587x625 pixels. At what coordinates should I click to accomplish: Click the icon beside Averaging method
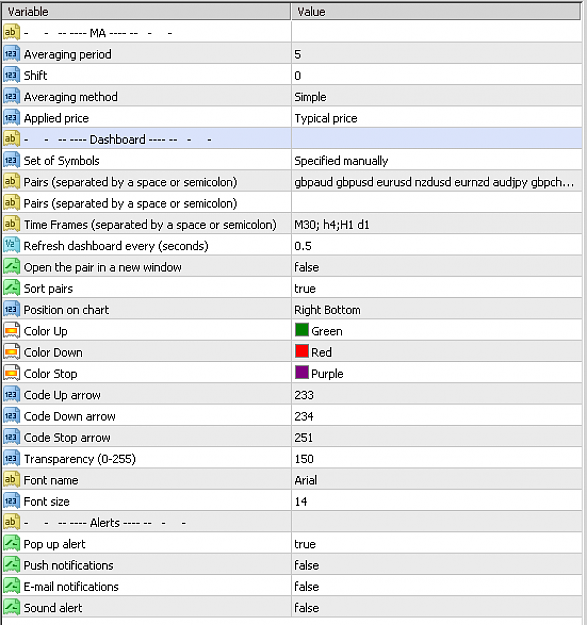(x=11, y=96)
